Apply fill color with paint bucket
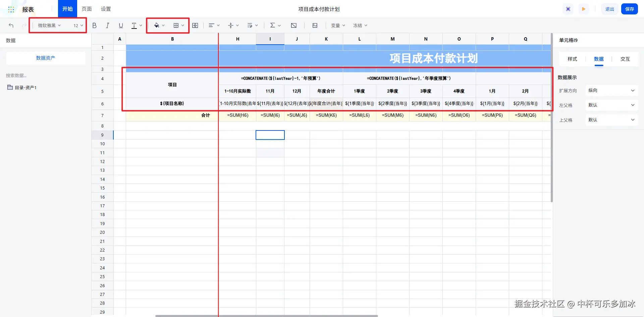644x317 pixels. 156,25
